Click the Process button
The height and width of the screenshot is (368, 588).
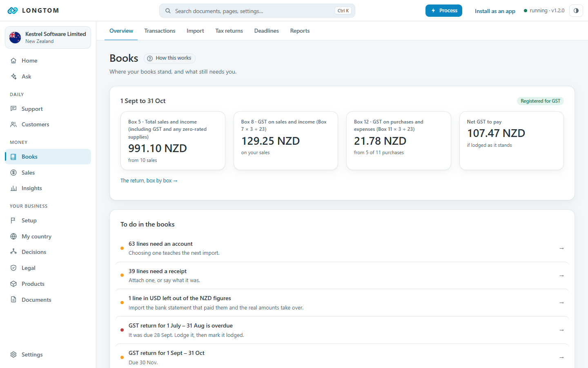444,11
